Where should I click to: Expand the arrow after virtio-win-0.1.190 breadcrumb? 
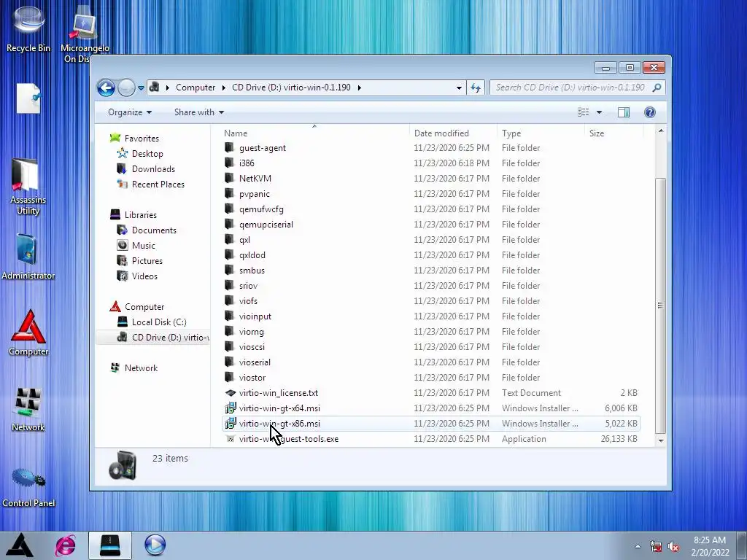coord(359,87)
